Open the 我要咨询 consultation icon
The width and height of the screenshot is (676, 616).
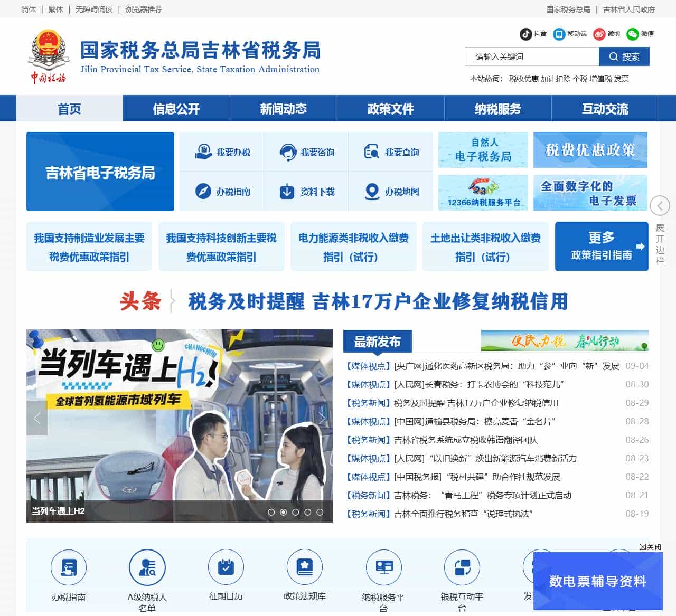click(x=306, y=151)
